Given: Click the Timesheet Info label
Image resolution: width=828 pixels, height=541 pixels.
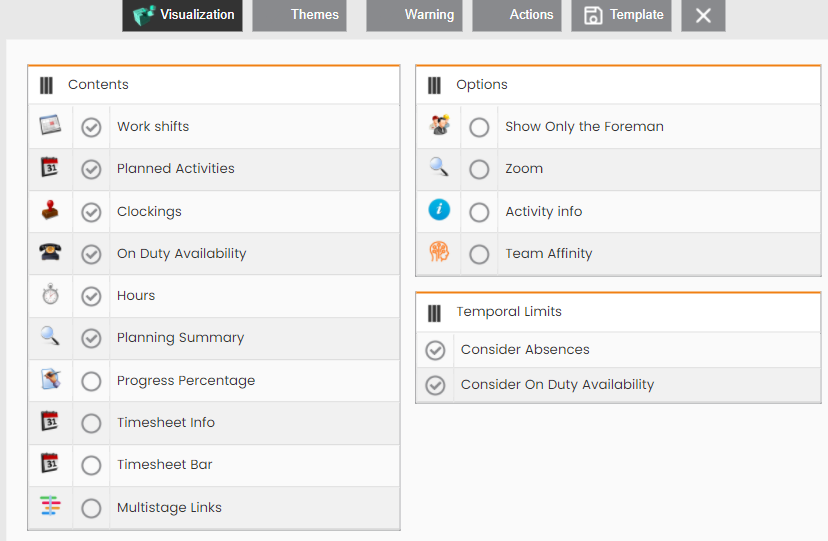Looking at the screenshot, I should pos(166,422).
